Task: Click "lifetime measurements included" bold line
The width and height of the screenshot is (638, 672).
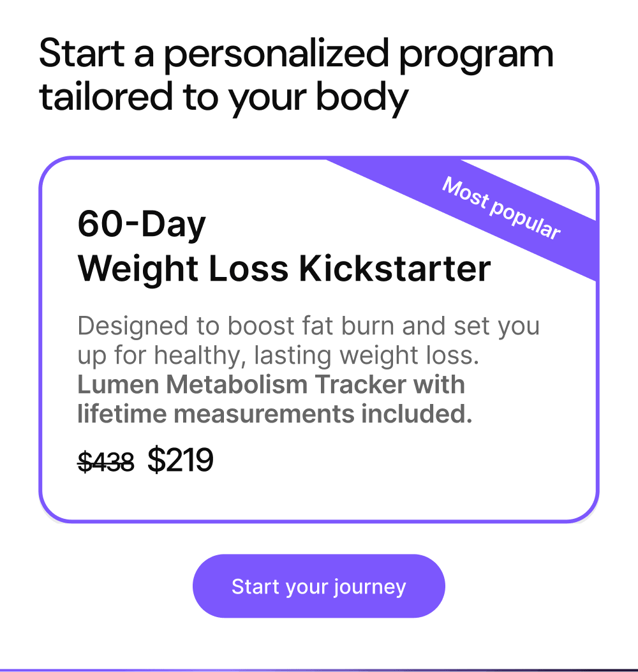Action: point(274,414)
